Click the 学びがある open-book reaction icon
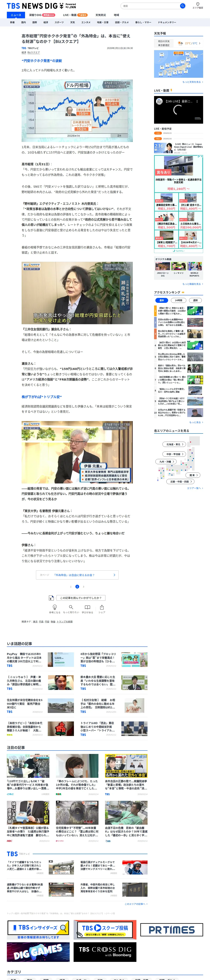 point(87,607)
